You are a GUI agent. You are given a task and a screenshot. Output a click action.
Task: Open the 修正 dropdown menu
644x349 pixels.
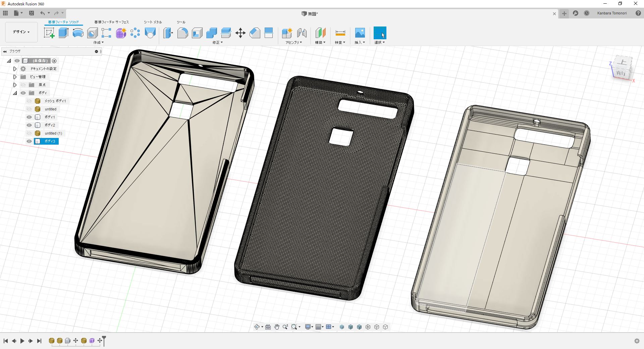[x=217, y=43]
